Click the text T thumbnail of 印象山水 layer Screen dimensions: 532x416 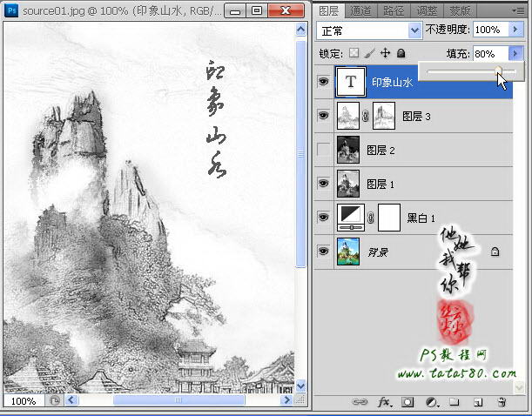coord(351,82)
